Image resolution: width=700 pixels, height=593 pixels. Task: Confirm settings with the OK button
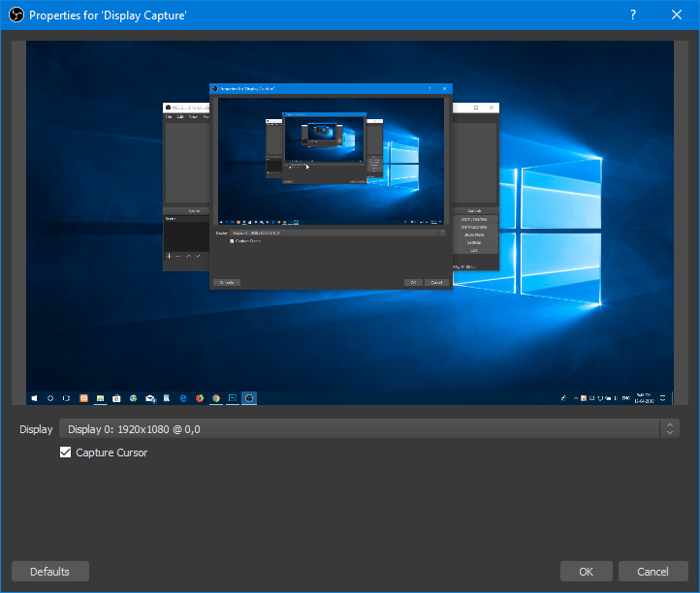[586, 572]
